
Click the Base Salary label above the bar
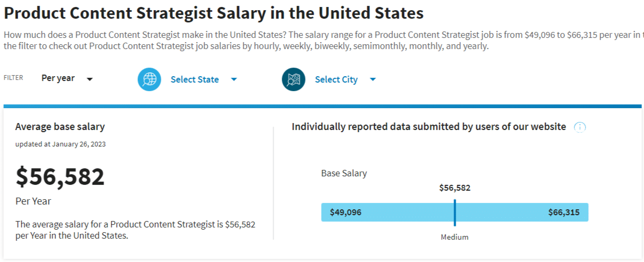[344, 173]
